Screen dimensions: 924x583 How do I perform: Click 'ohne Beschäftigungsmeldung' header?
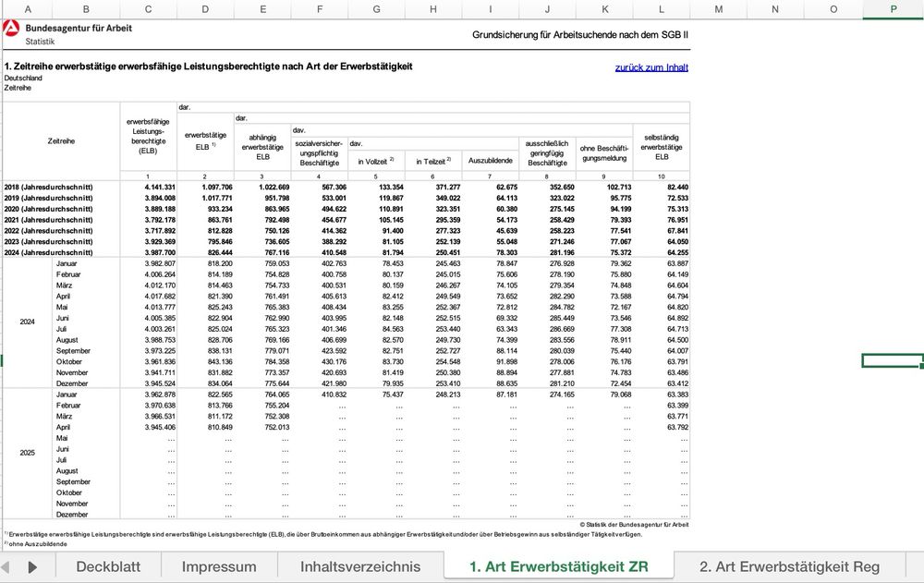(x=604, y=152)
